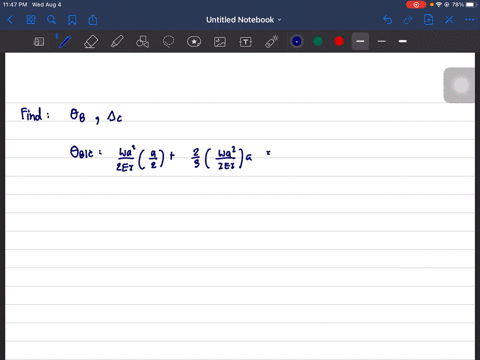Viewport: 480px width, 360px height.
Task: Select the thickest stroke thickness
Action: (403, 41)
